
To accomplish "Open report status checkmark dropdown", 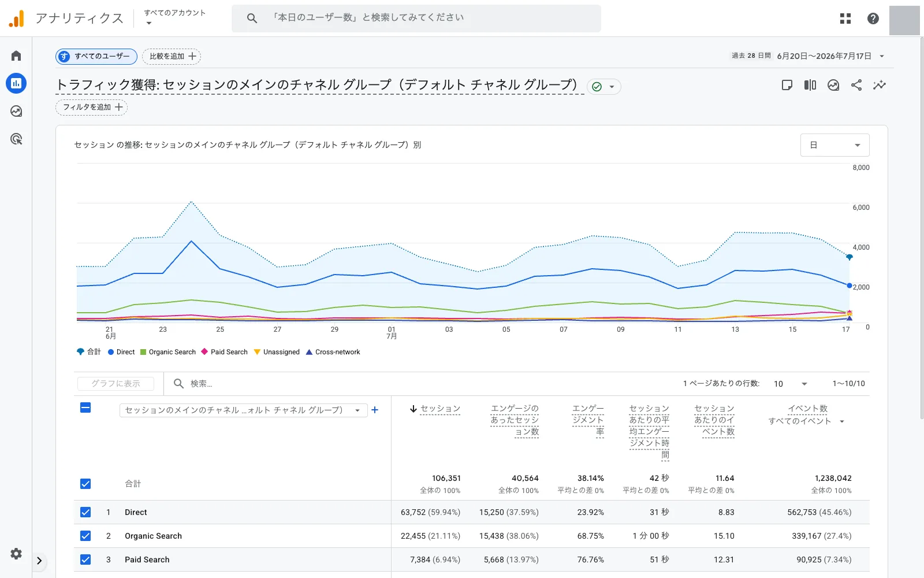I will pyautogui.click(x=604, y=87).
